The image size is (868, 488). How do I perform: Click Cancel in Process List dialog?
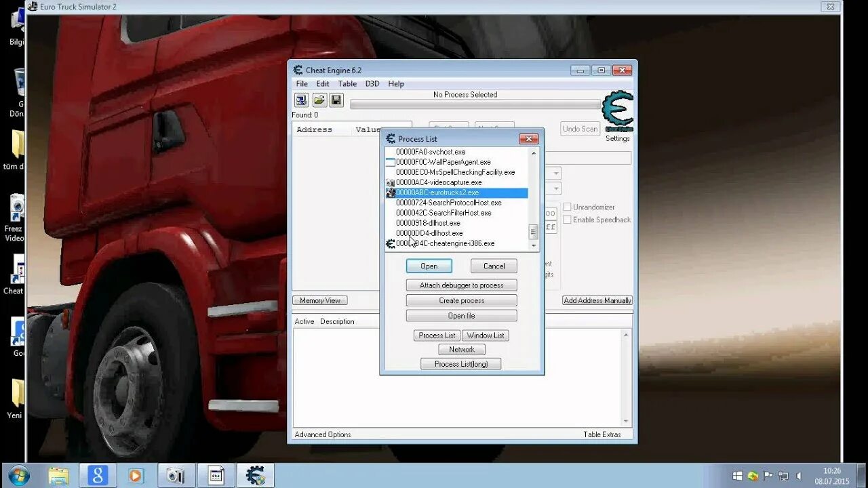click(x=494, y=266)
